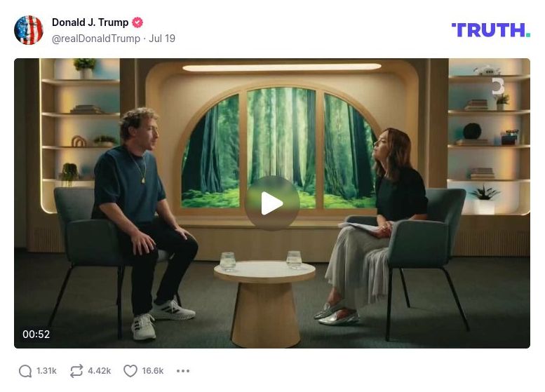Click the green period in TRUTH logo

[528, 35]
